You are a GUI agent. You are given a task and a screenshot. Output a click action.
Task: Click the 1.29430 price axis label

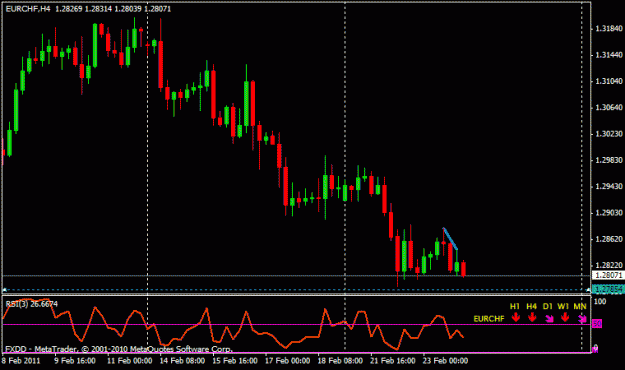tap(609, 187)
